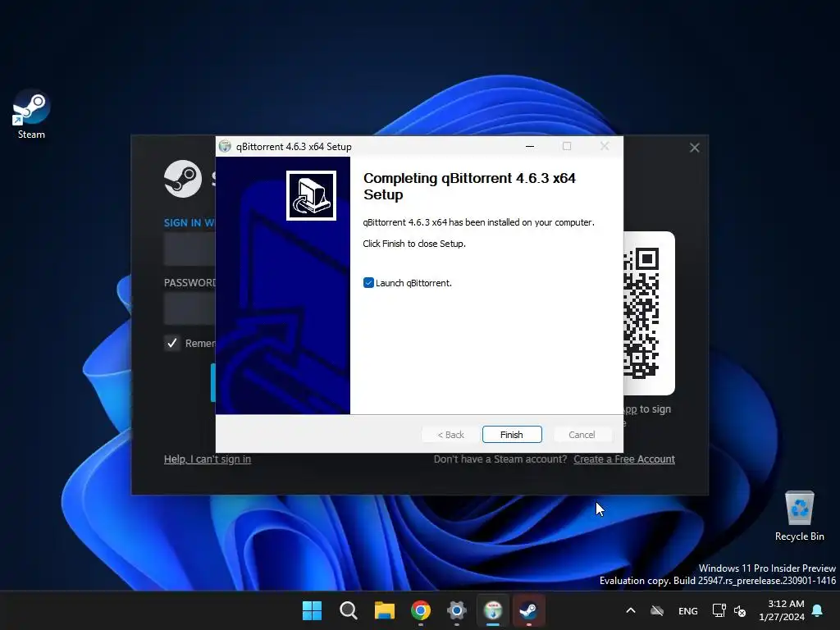The height and width of the screenshot is (630, 840).
Task: Click the Steam account name input field
Action: click(189, 249)
